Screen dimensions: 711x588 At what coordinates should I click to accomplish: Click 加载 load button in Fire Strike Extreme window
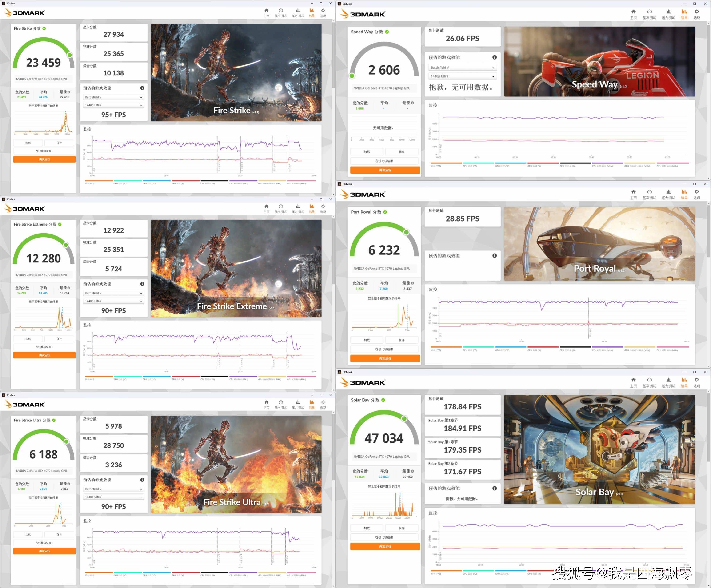coord(28,339)
